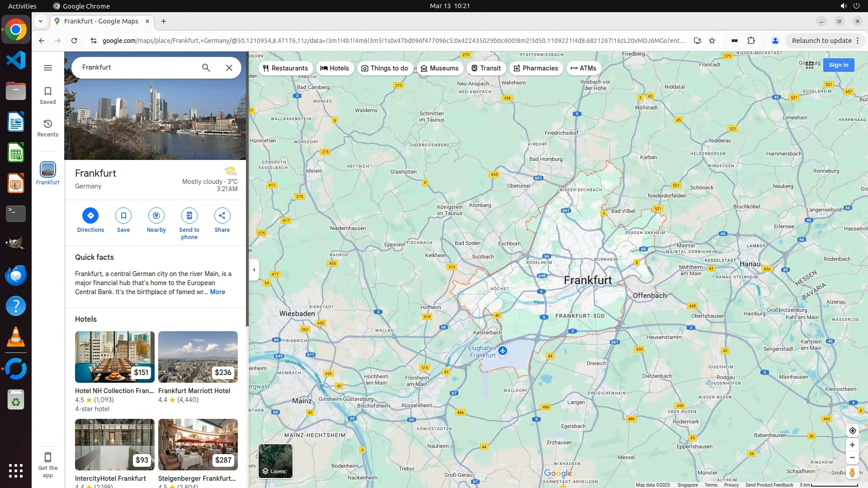Expand Quick facts with More link
Image resolution: width=868 pixels, height=488 pixels.
[x=217, y=292]
